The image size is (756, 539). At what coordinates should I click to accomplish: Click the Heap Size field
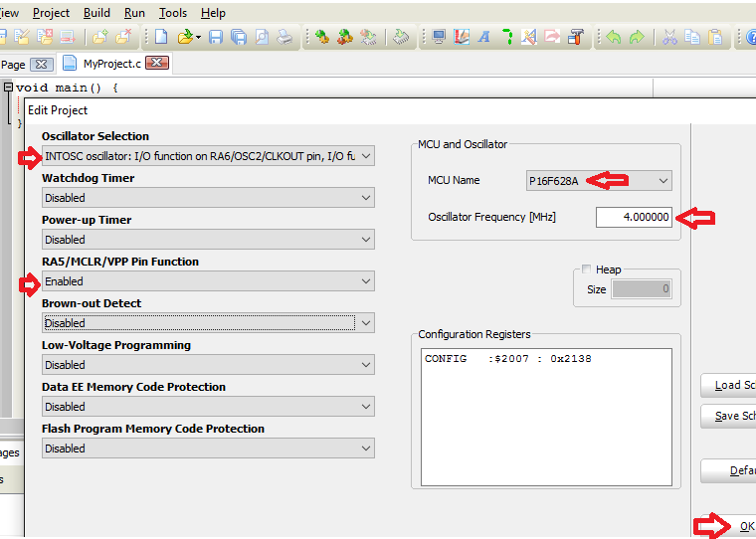[642, 289]
